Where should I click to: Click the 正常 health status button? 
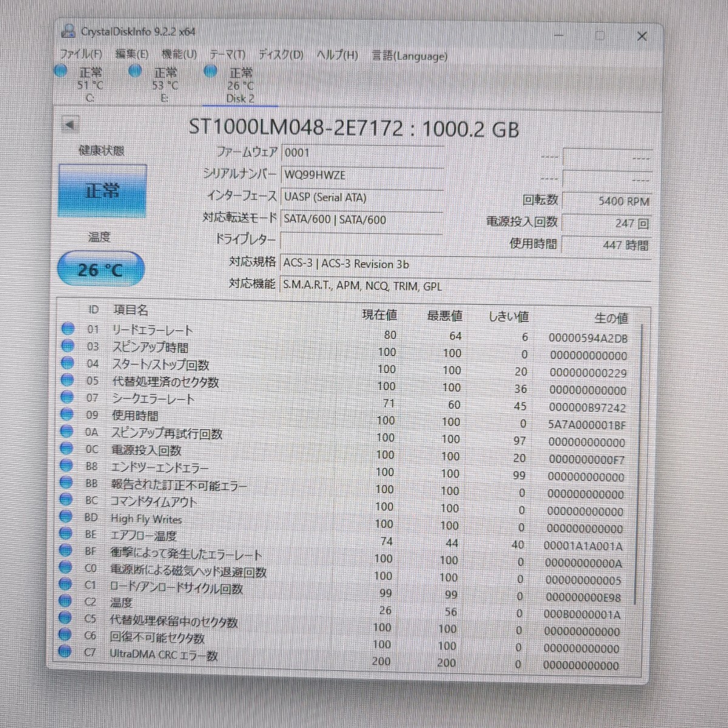(103, 190)
